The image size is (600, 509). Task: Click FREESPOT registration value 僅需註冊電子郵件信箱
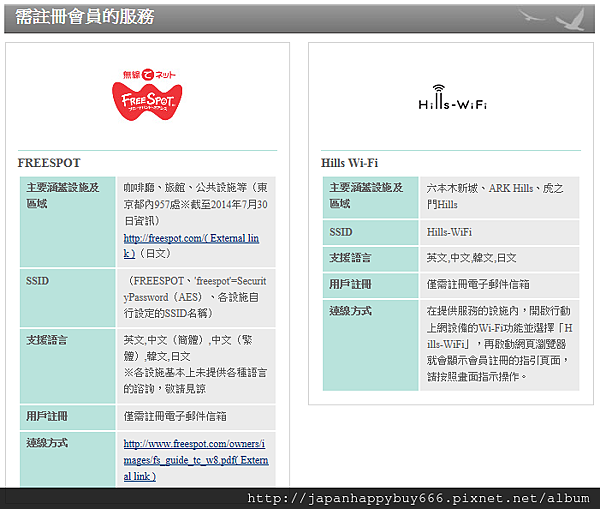[x=175, y=416]
